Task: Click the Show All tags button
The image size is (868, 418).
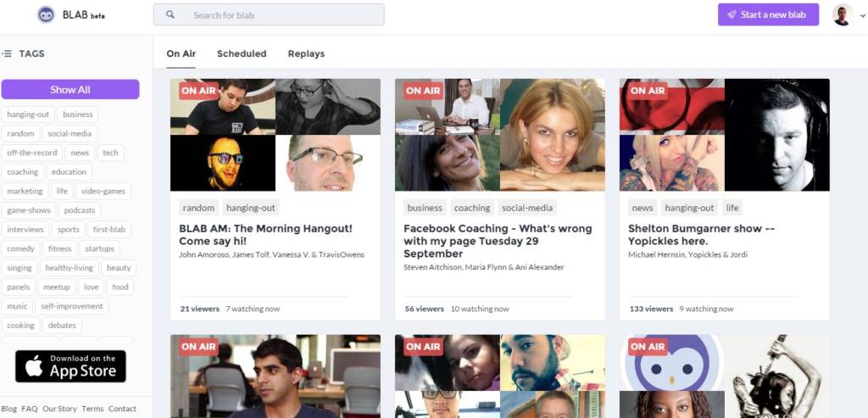Action: (x=70, y=90)
